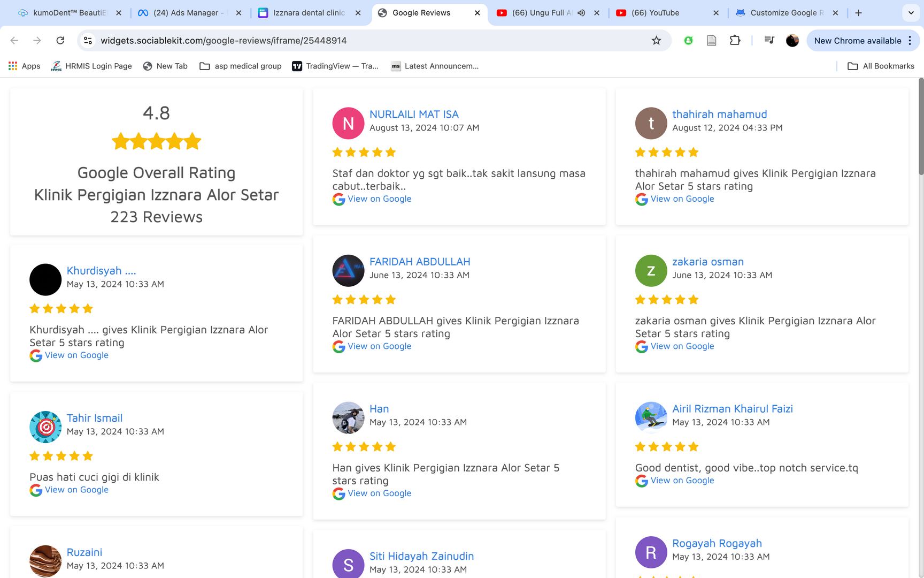The image size is (924, 578).
Task: Open HRMIS Login Page bookmark
Action: pyautogui.click(x=91, y=66)
